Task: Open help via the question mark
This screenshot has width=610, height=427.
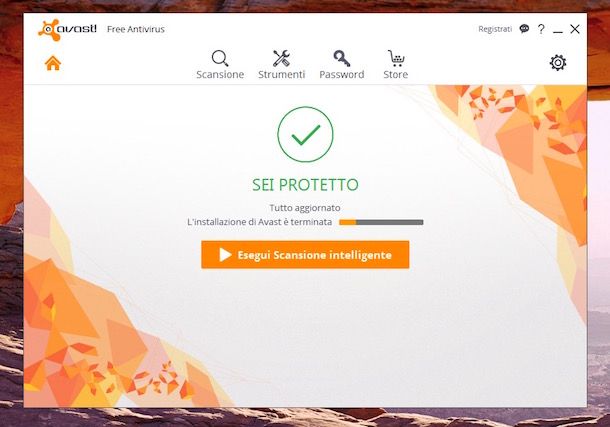Action: pos(541,29)
